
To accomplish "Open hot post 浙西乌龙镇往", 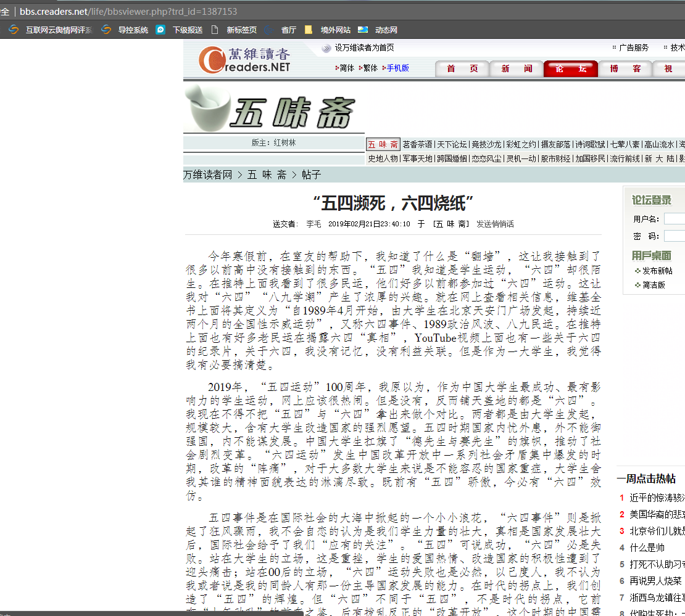I will (x=657, y=598).
